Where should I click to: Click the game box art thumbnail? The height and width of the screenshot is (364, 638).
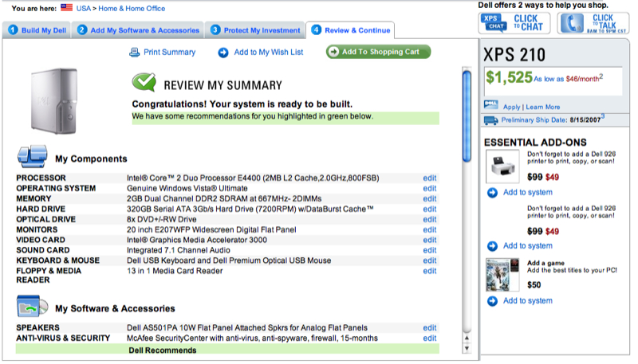pos(498,275)
